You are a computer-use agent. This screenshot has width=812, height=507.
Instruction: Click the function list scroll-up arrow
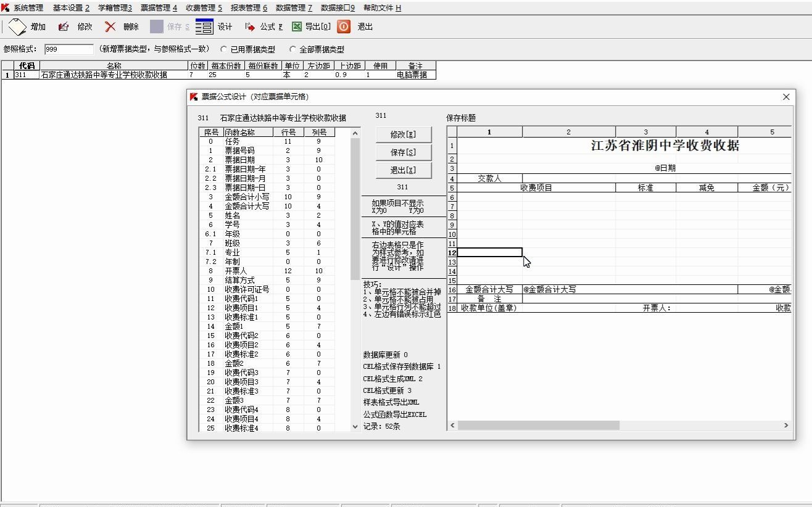point(355,133)
